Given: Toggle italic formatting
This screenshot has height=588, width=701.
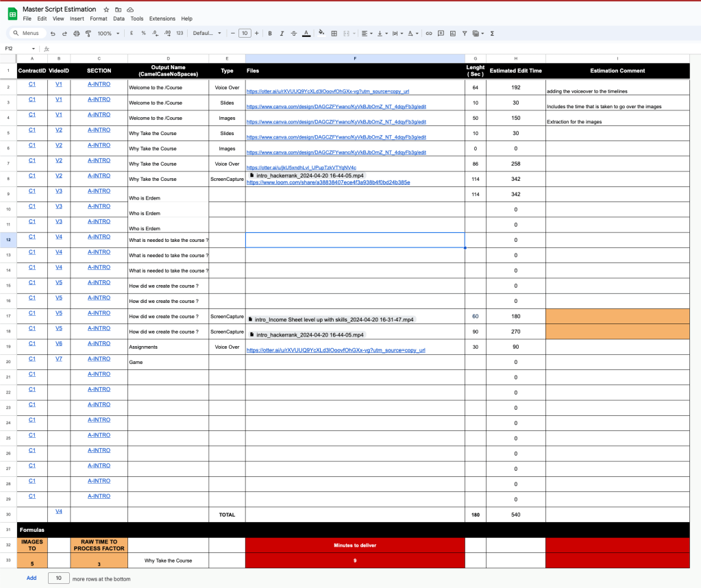Looking at the screenshot, I should coord(282,34).
